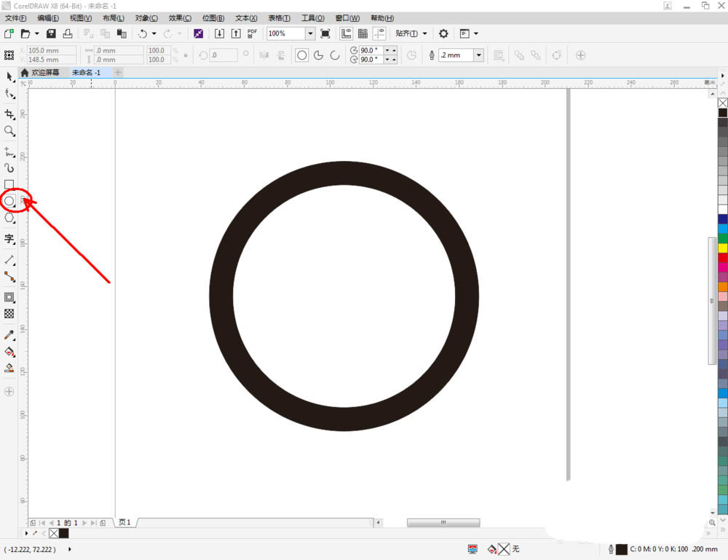
Task: Click the 页1 page tab
Action: tap(124, 522)
